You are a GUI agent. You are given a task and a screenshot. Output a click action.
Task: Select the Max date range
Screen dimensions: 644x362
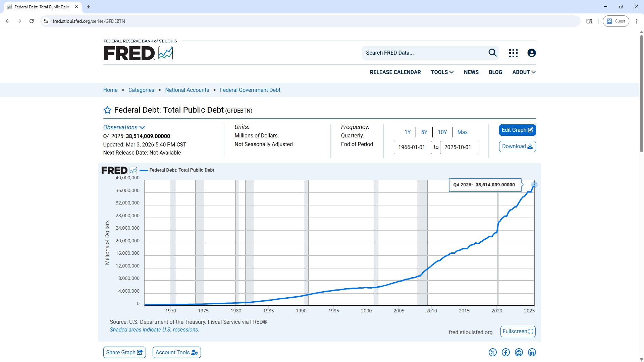(462, 132)
